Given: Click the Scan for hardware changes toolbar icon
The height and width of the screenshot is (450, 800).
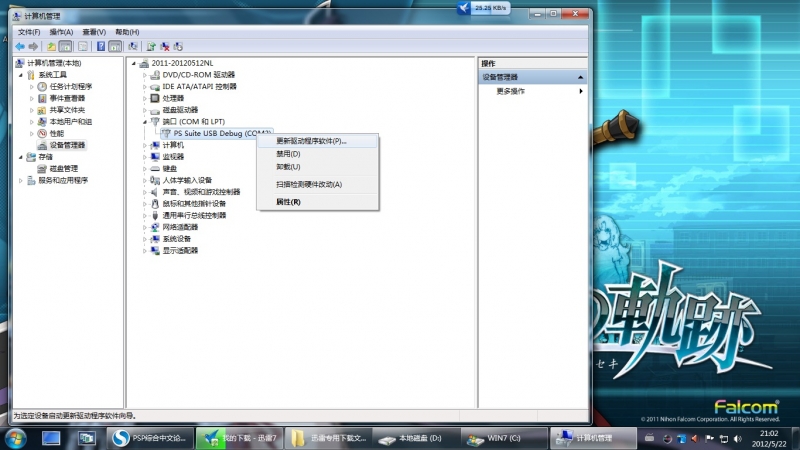Looking at the screenshot, I should click(x=133, y=46).
